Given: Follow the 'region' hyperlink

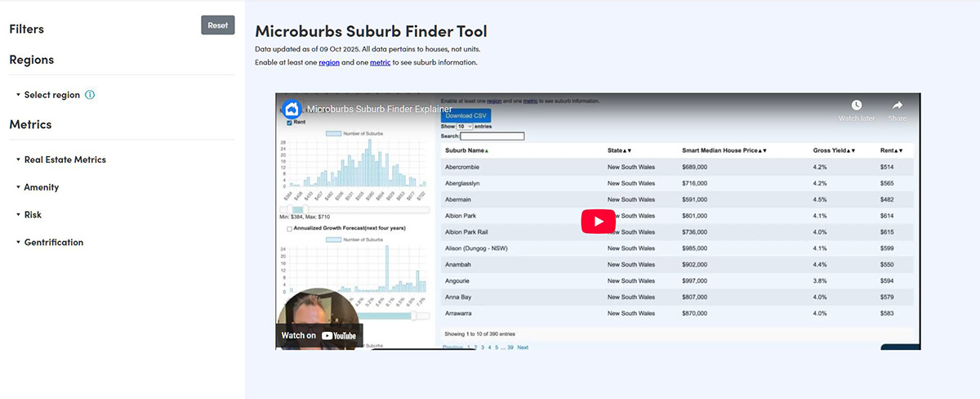Looking at the screenshot, I should coord(329,62).
